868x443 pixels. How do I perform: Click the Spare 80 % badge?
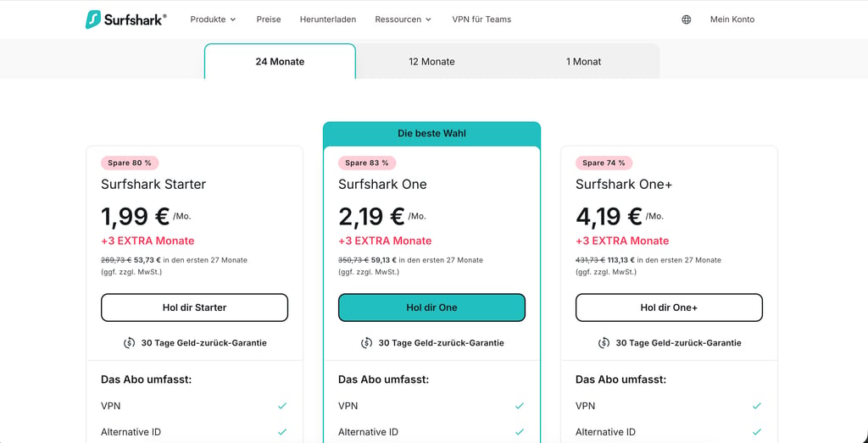[130, 163]
